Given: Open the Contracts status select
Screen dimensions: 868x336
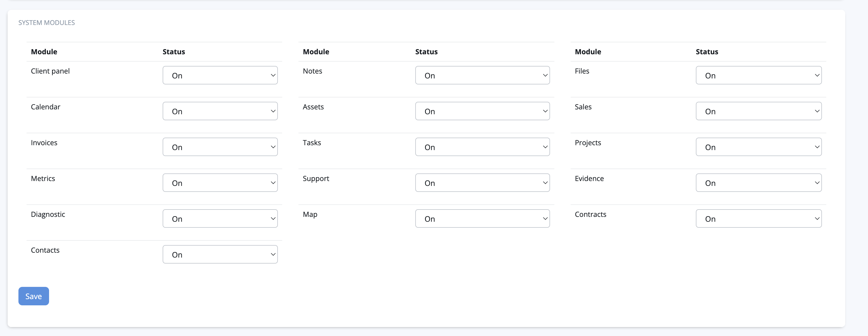Looking at the screenshot, I should pyautogui.click(x=758, y=218).
